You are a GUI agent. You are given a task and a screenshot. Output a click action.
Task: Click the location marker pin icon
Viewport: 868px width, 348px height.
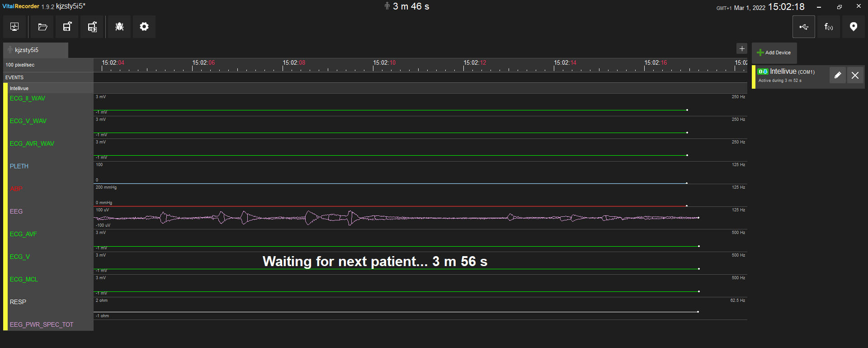coord(854,27)
